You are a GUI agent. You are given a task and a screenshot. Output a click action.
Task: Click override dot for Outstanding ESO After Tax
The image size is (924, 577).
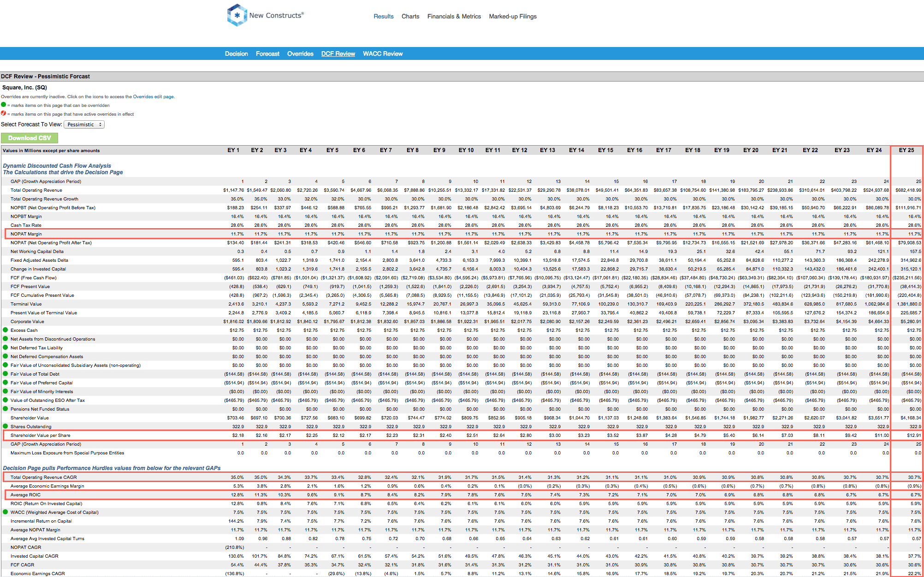(x=6, y=400)
